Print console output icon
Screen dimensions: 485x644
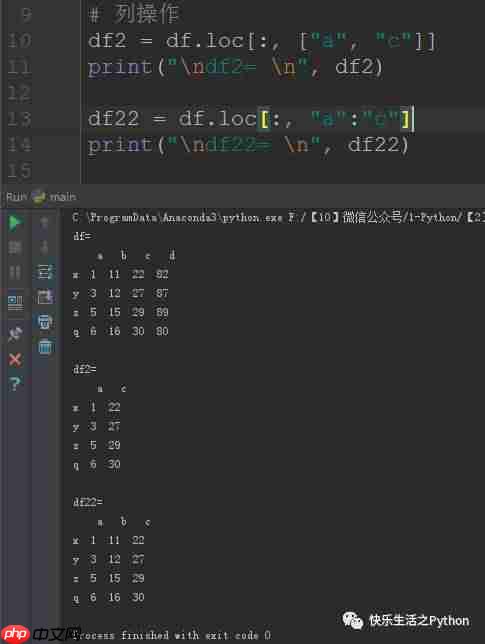coord(45,322)
